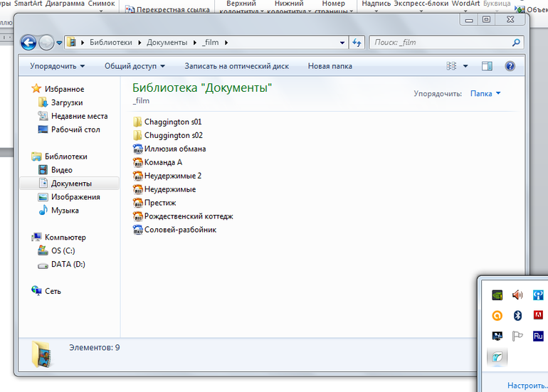The height and width of the screenshot is (392, 548).
Task: Expand the Общий доступ dropdown
Action: [135, 66]
